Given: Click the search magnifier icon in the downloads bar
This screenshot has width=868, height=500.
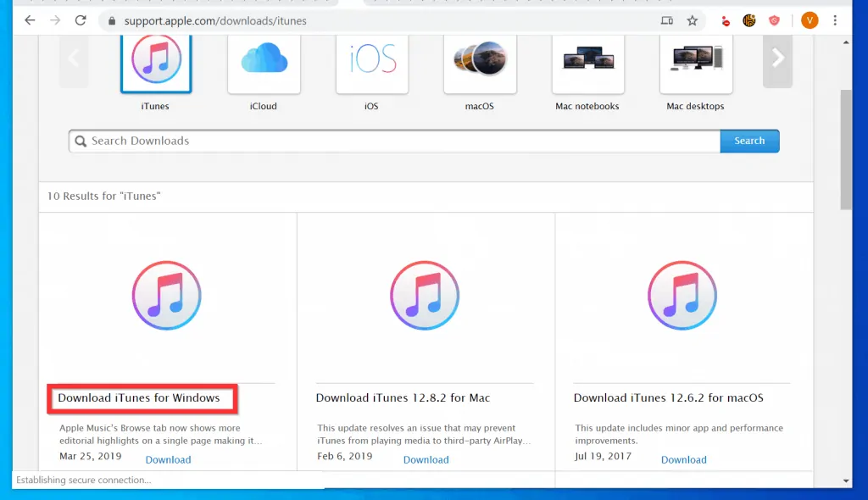Looking at the screenshot, I should [x=81, y=141].
